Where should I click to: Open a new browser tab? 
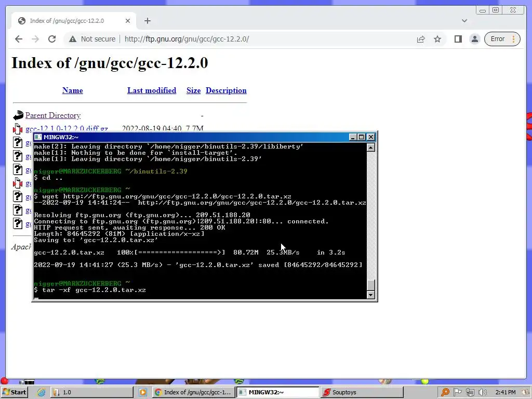coord(147,21)
